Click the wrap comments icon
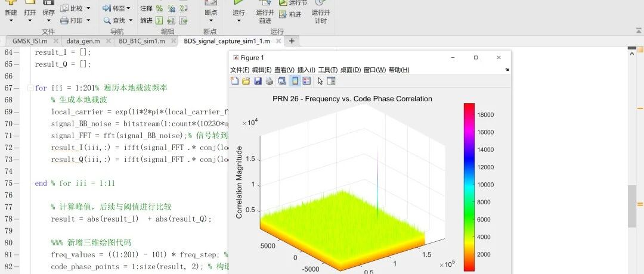 click(x=184, y=8)
